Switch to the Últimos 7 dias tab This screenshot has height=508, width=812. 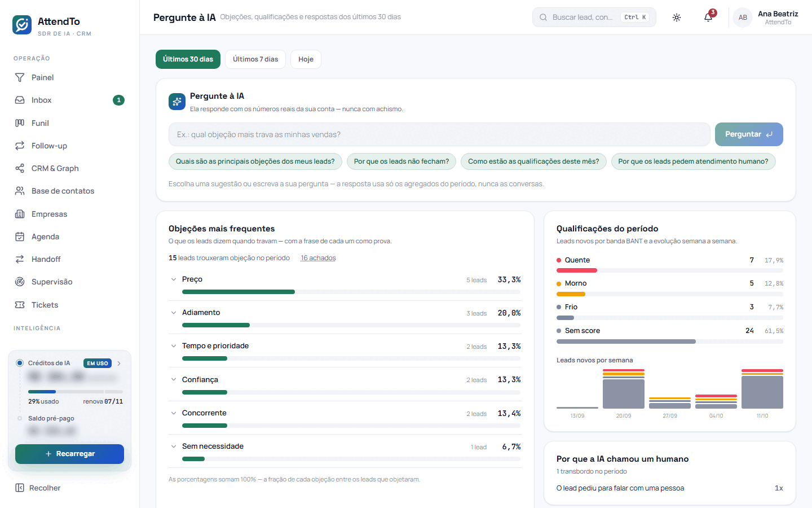pos(255,59)
